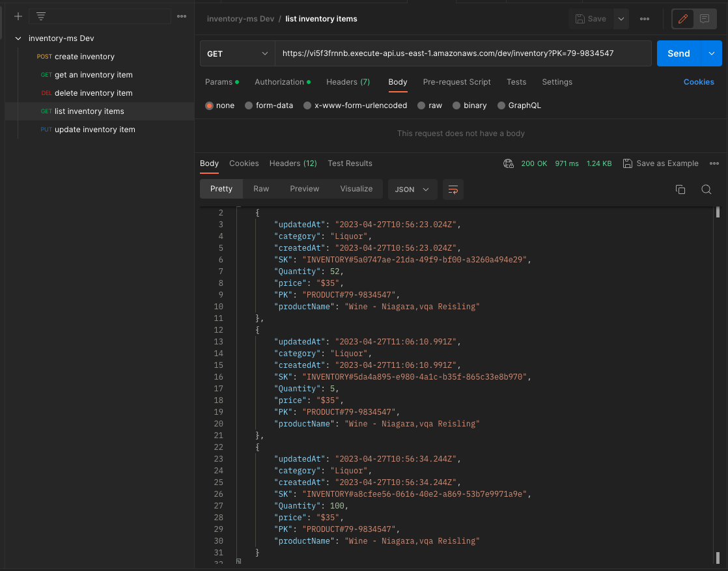Screen dimensions: 728x571
Task: Select the Pretty view tab
Action: [221, 189]
